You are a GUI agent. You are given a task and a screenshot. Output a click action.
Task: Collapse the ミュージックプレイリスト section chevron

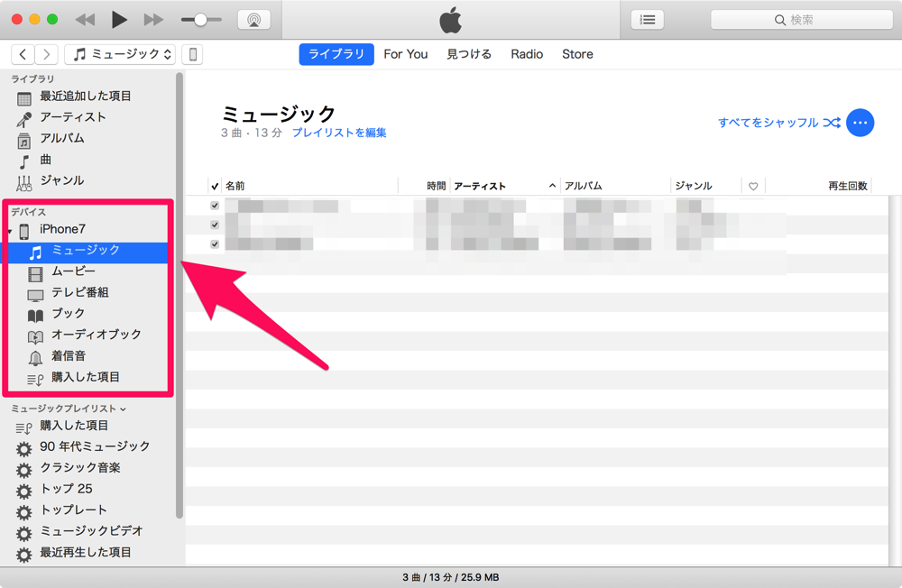click(x=123, y=409)
